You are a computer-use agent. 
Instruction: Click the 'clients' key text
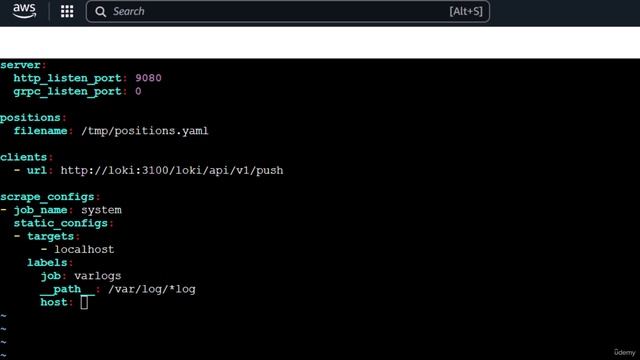click(x=24, y=157)
